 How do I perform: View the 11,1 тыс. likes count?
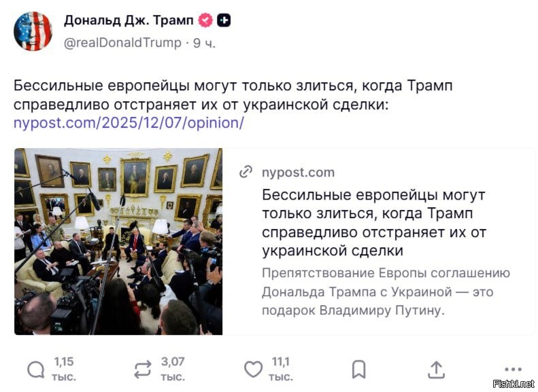point(281,369)
